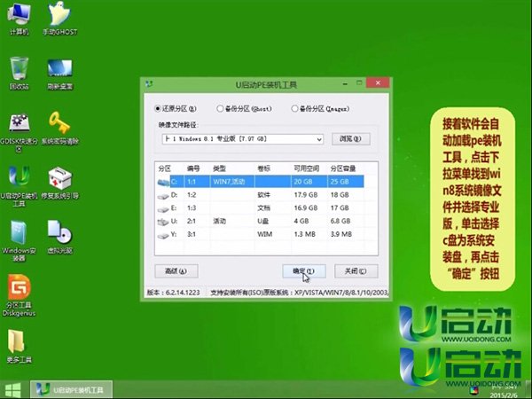Click the 确定 confirm button

pyautogui.click(x=304, y=271)
